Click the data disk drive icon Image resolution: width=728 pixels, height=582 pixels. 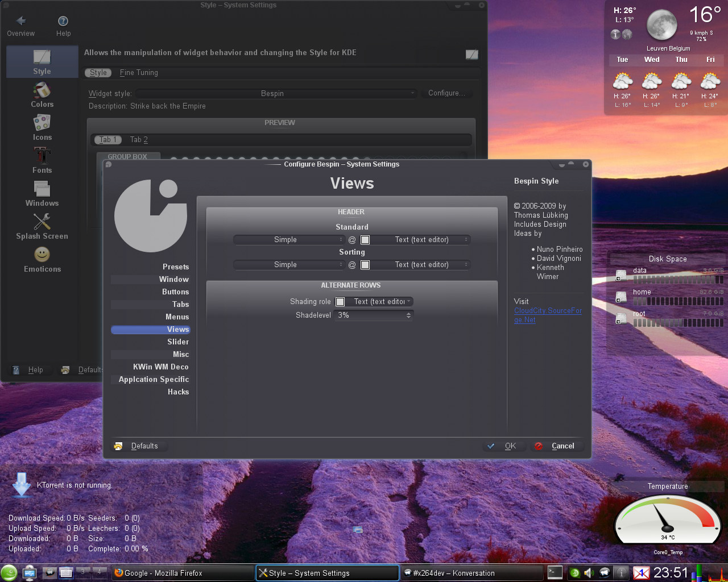(x=621, y=276)
